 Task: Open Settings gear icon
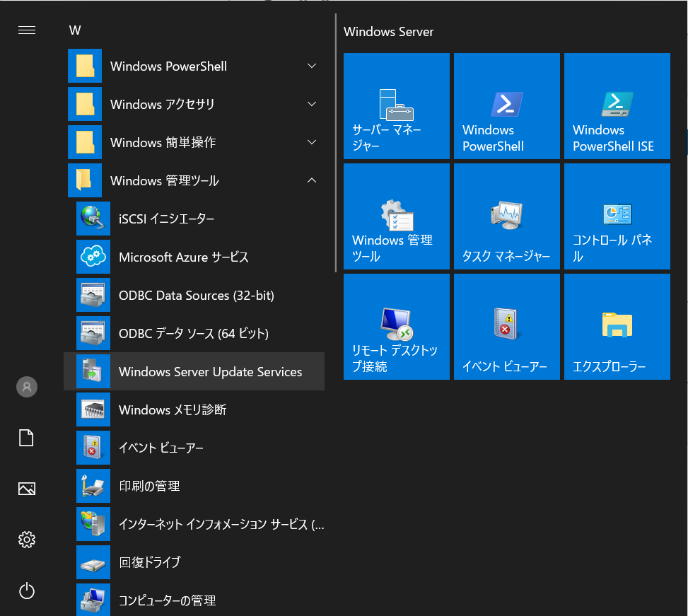tap(27, 540)
